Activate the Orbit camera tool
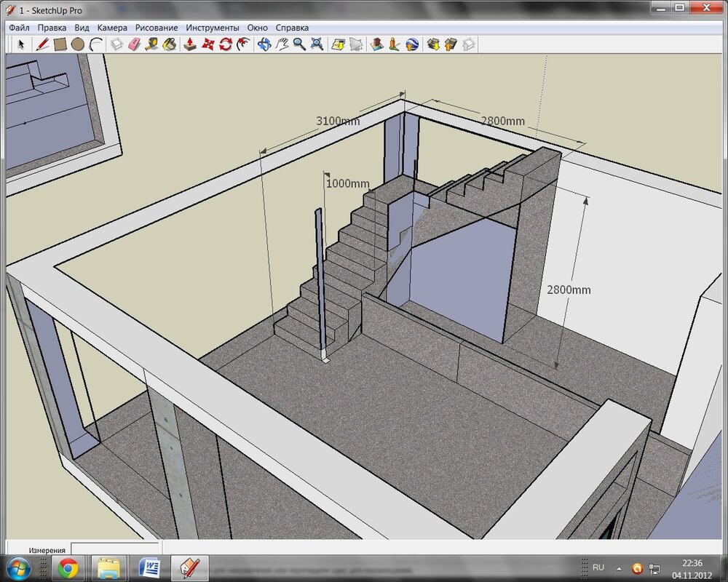 pyautogui.click(x=264, y=44)
